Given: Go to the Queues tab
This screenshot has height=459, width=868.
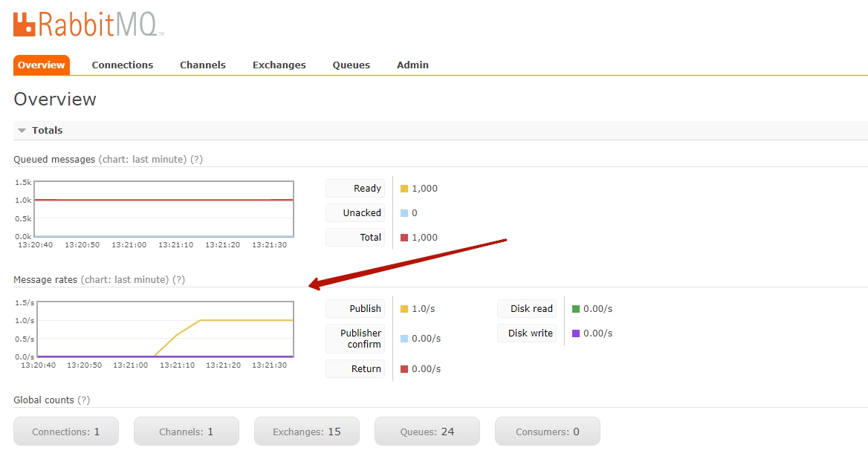Looking at the screenshot, I should tap(351, 65).
